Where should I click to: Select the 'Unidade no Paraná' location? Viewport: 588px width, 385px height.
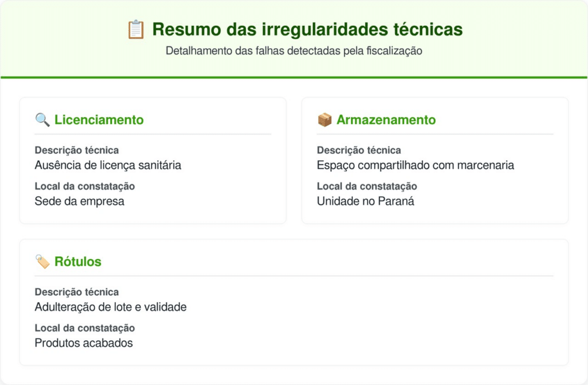coord(365,201)
